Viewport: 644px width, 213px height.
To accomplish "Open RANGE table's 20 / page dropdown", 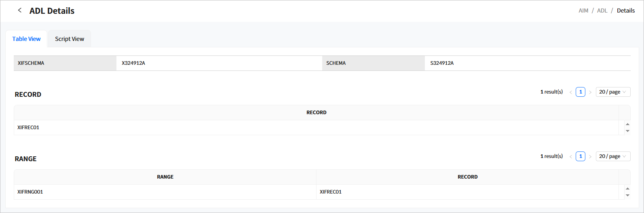I will (x=612, y=156).
